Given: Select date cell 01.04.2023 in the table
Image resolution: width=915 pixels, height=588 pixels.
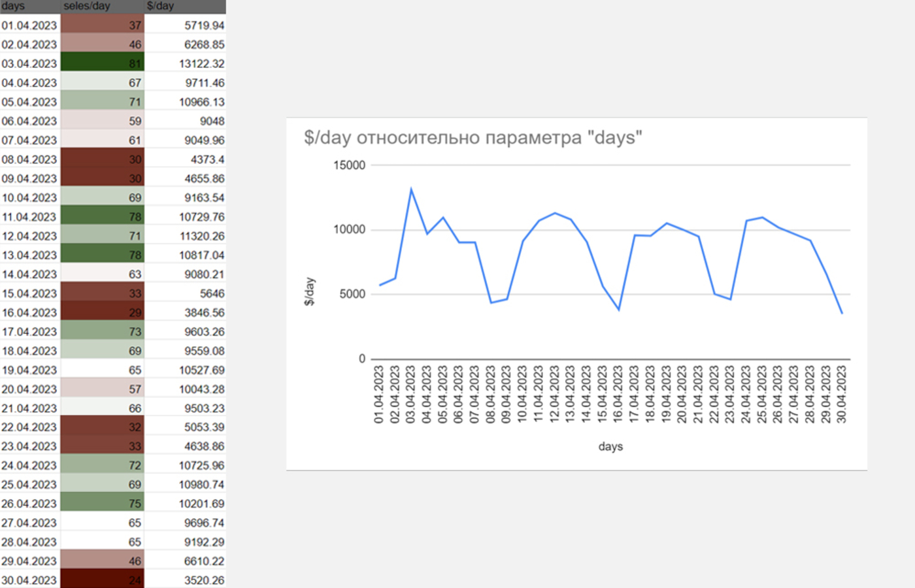Looking at the screenshot, I should (30, 25).
